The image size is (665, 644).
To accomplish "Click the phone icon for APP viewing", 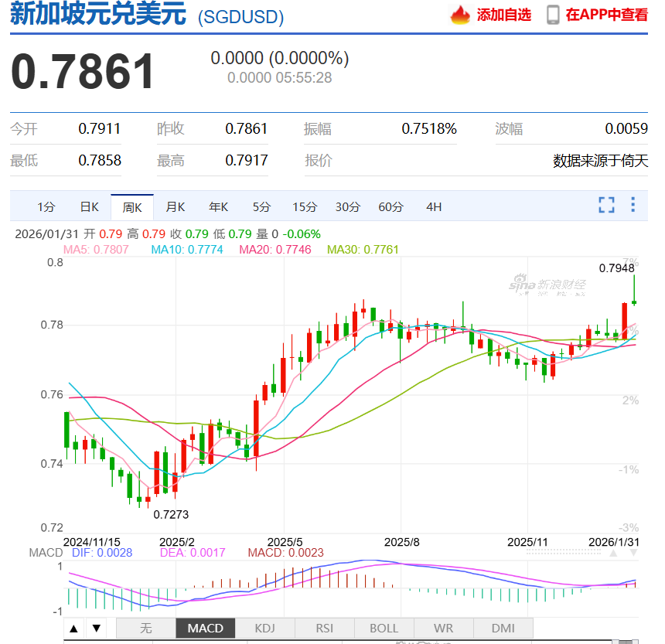I will [x=553, y=15].
